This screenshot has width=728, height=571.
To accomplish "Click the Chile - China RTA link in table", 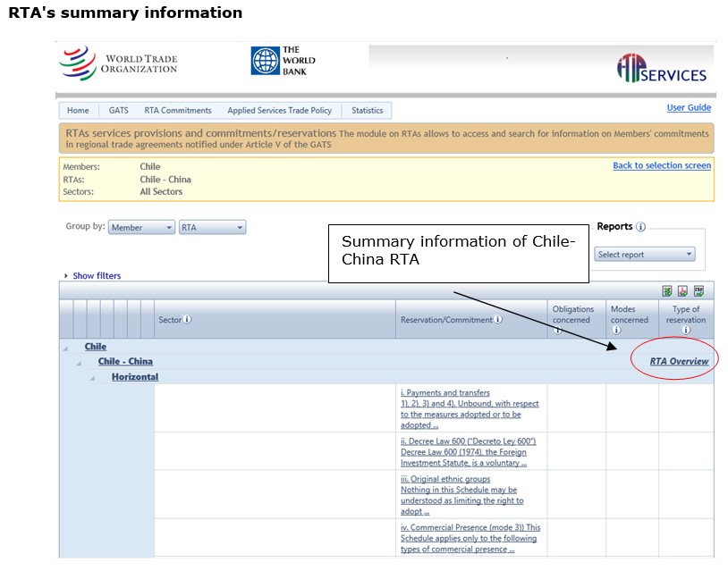I will click(x=125, y=361).
